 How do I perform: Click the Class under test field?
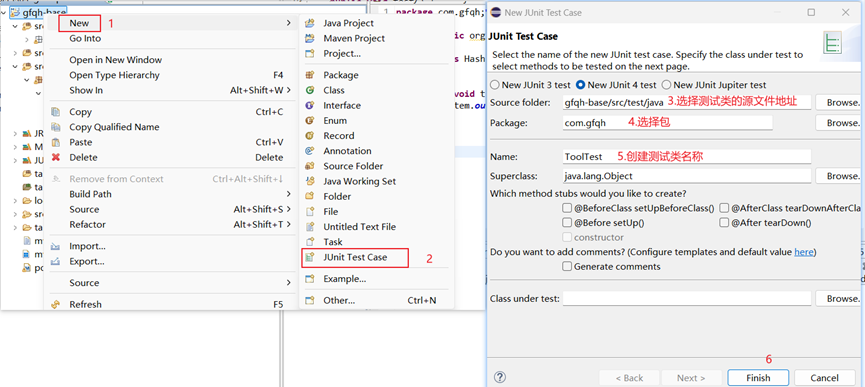tap(687, 298)
